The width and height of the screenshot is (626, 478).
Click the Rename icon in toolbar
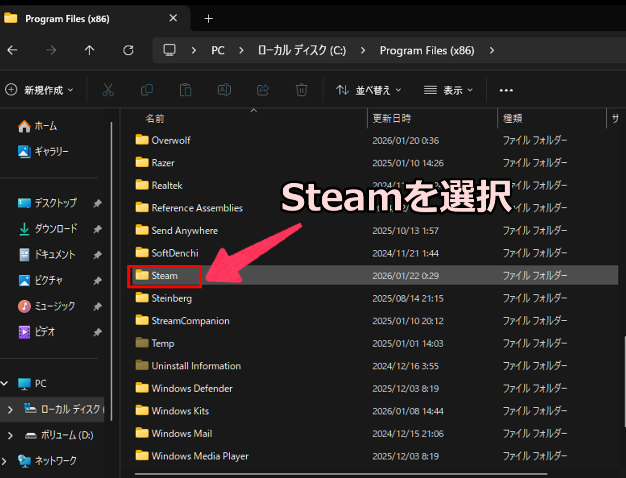pyautogui.click(x=224, y=90)
